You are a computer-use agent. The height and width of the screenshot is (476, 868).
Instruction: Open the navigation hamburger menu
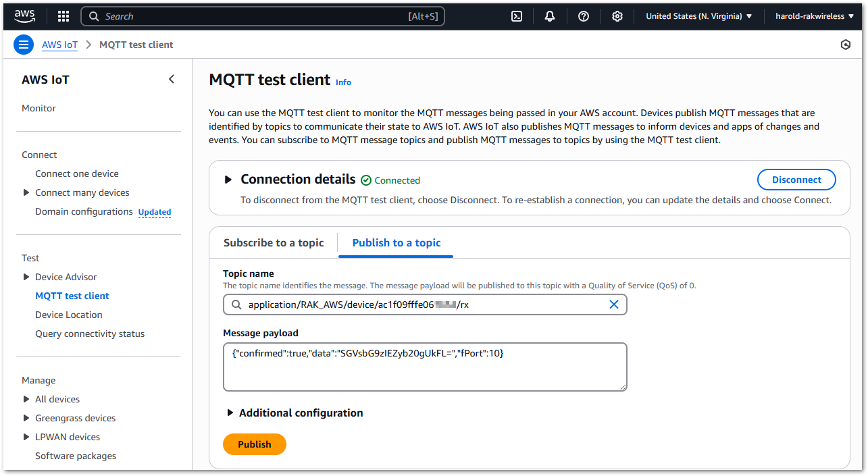pos(24,44)
